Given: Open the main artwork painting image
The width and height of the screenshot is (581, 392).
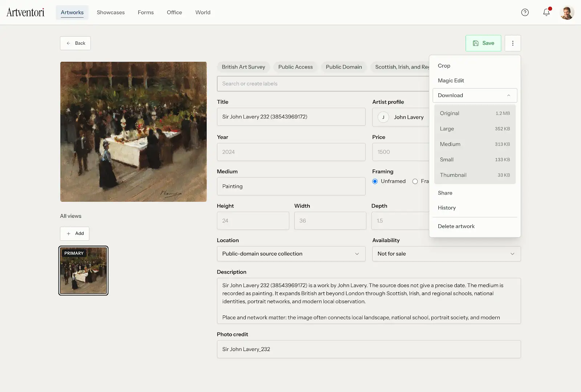Looking at the screenshot, I should coord(133,132).
